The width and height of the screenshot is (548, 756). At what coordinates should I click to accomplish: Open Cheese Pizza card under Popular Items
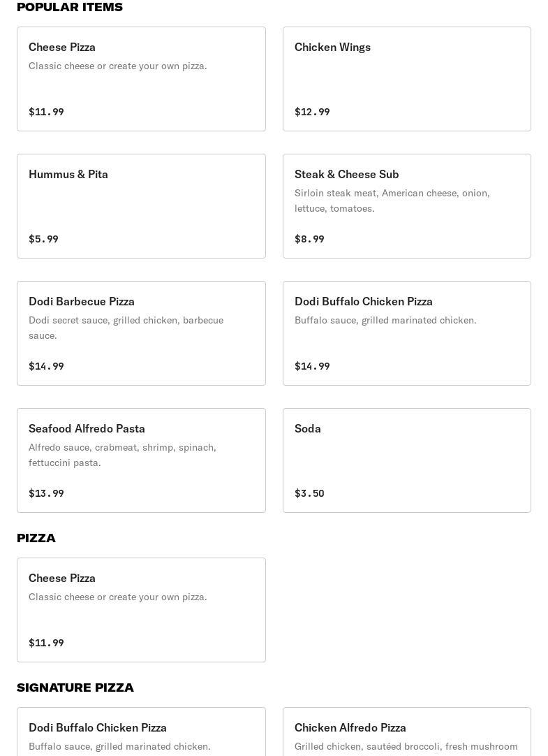[141, 79]
